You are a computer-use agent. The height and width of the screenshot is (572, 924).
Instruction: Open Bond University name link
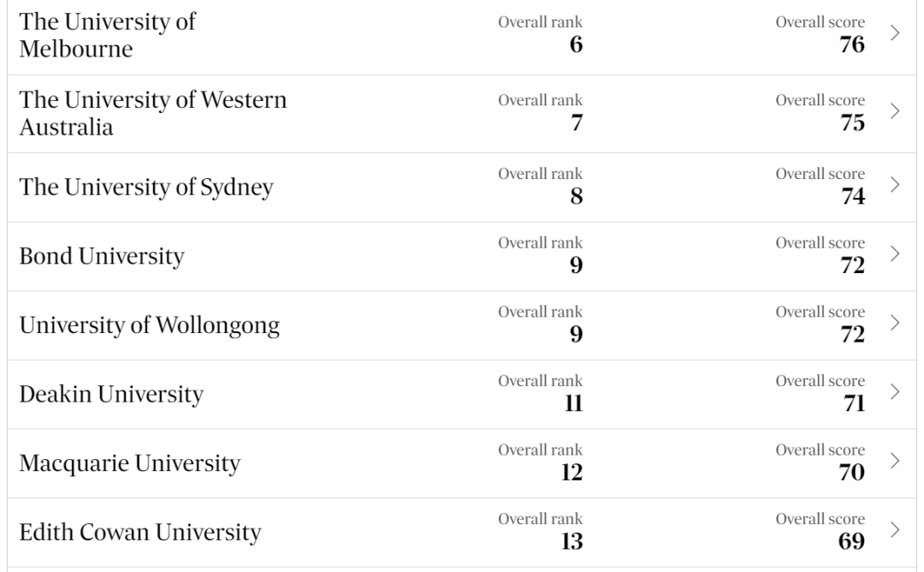point(102,256)
